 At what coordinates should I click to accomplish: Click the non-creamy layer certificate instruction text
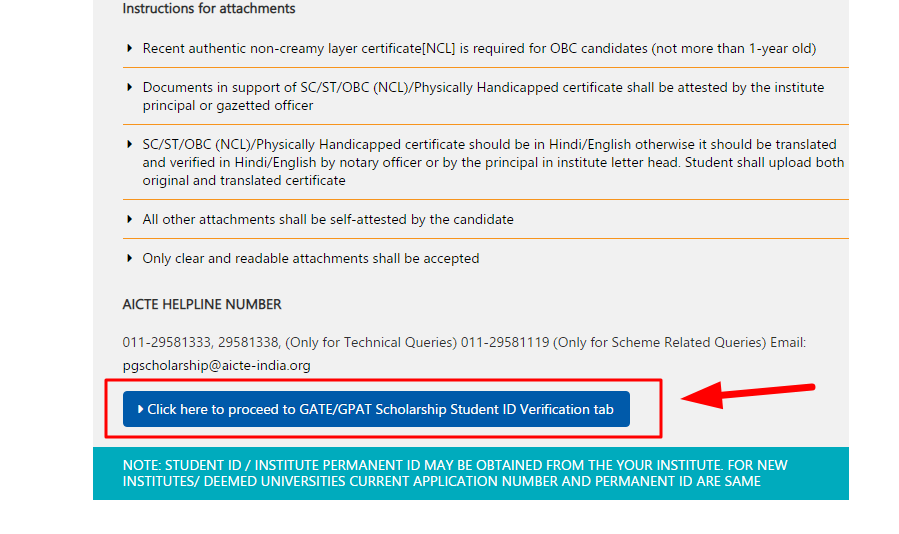[x=479, y=48]
